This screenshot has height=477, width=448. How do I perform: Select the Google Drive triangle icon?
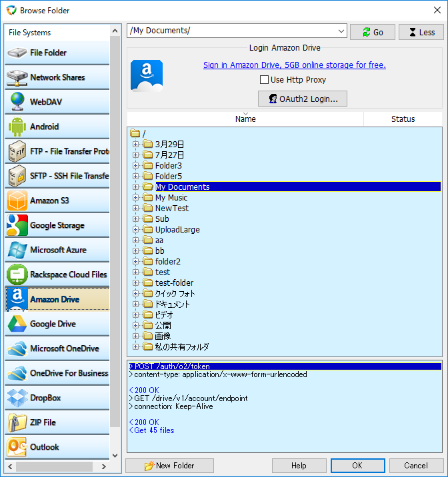17,324
